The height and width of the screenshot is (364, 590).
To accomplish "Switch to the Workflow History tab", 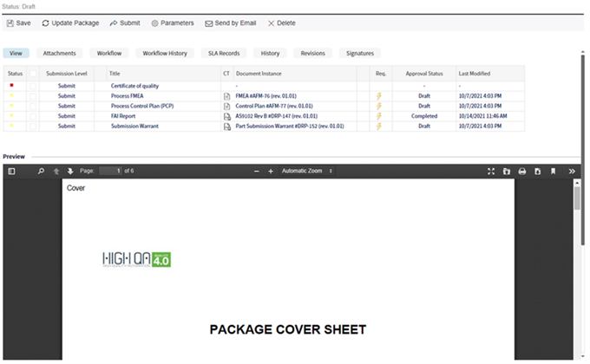I will coord(165,53).
